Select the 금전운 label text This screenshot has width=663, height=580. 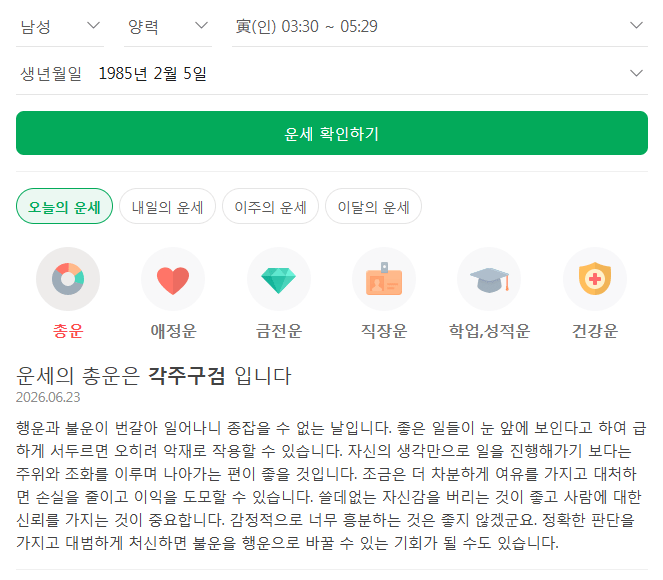tap(279, 331)
